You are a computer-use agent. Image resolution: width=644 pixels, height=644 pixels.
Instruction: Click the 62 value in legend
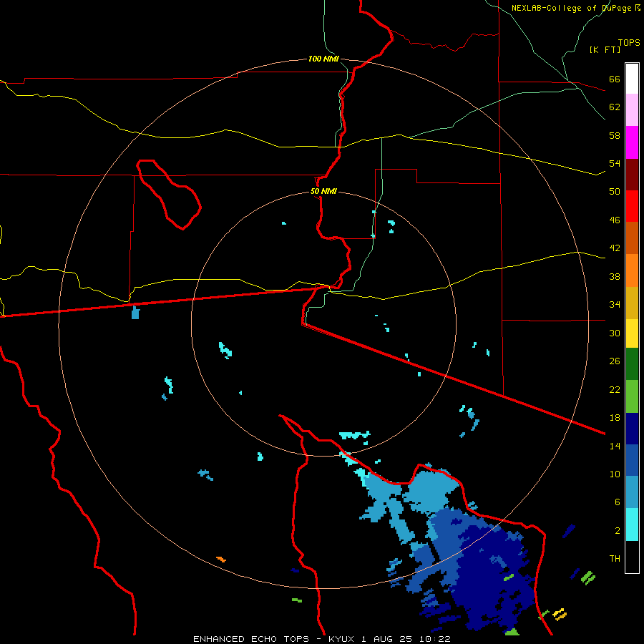[615, 107]
